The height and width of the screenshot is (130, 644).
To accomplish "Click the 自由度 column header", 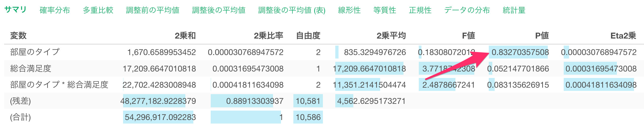I will click(308, 36).
